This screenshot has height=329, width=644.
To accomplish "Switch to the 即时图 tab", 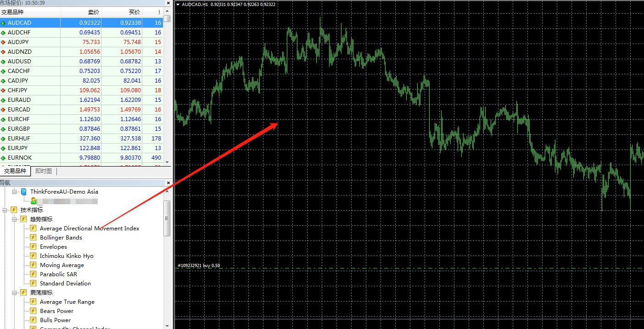I will pyautogui.click(x=44, y=171).
